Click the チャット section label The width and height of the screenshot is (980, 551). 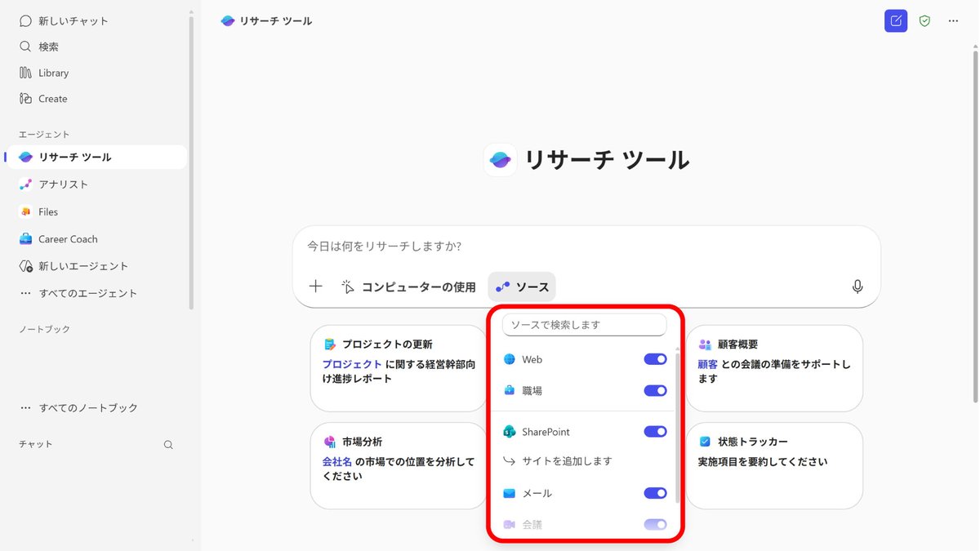point(35,444)
